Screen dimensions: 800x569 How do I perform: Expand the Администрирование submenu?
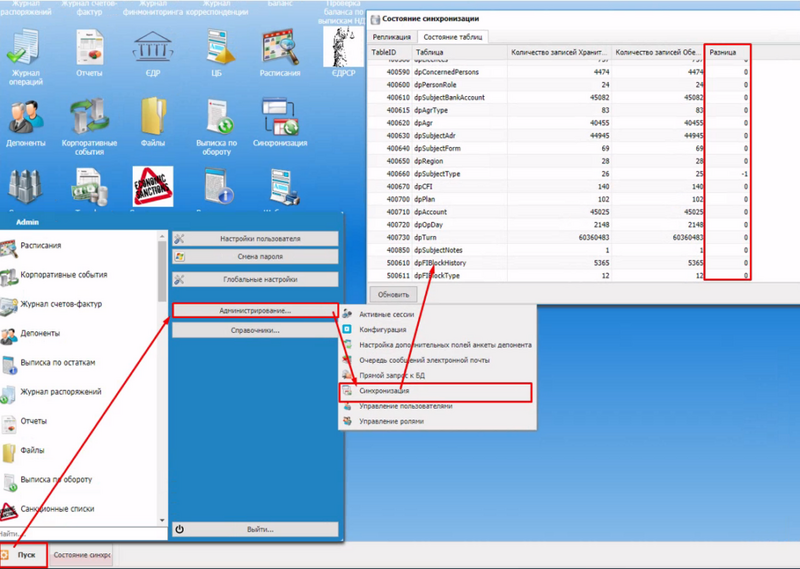pyautogui.click(x=253, y=311)
